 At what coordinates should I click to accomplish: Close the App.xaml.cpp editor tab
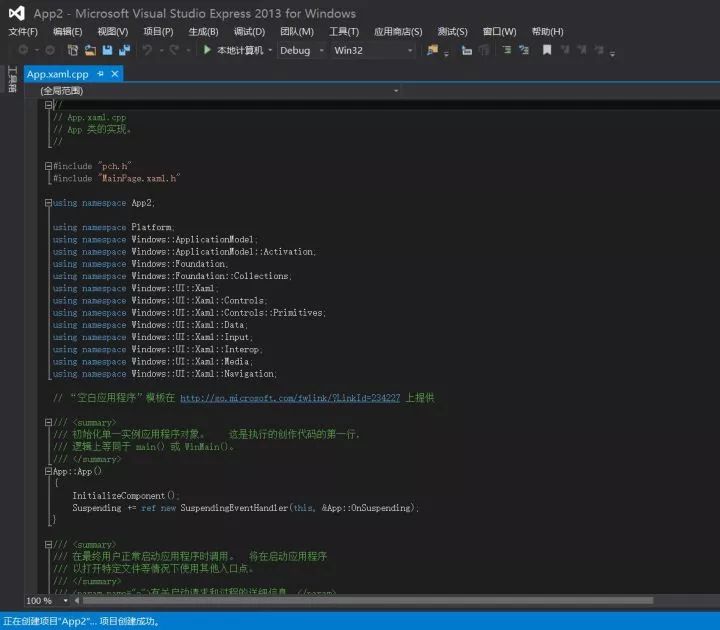115,74
